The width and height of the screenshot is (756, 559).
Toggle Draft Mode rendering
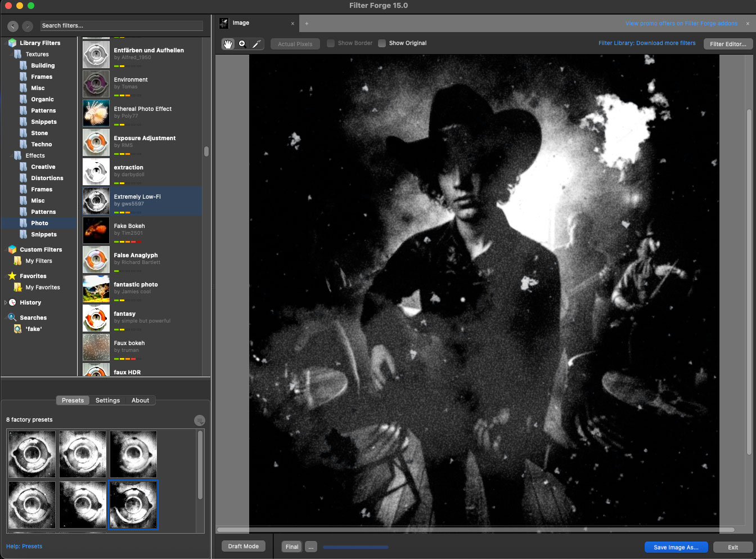click(x=243, y=547)
